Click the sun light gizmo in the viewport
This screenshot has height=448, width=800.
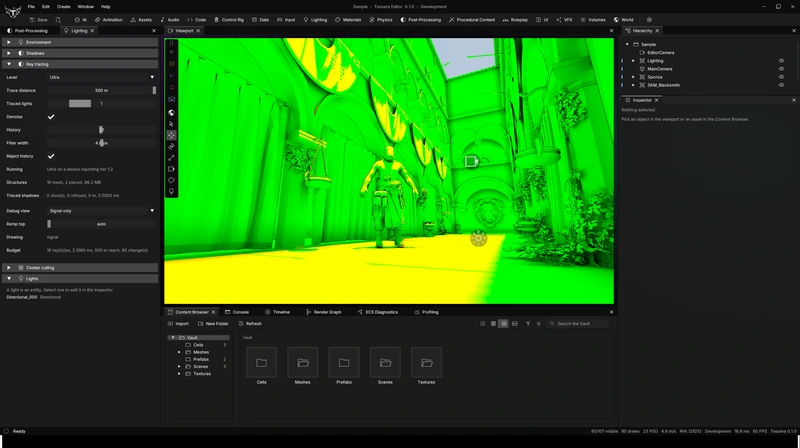(478, 238)
